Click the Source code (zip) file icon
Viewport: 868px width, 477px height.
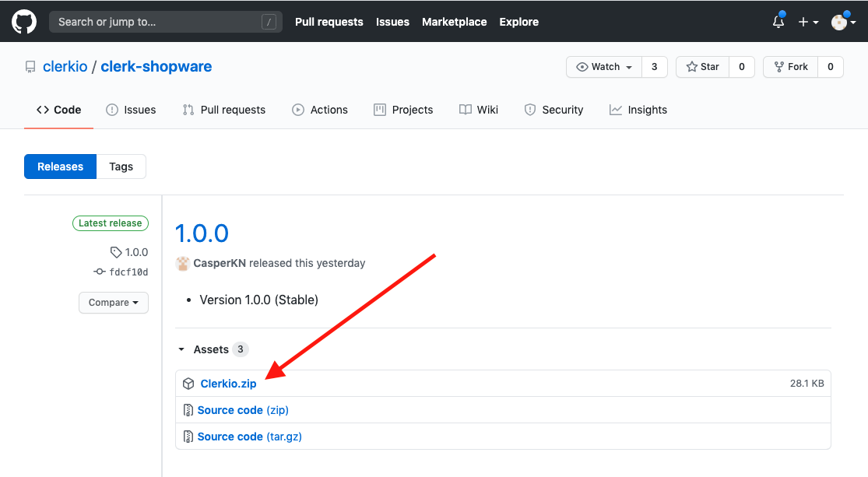[188, 410]
